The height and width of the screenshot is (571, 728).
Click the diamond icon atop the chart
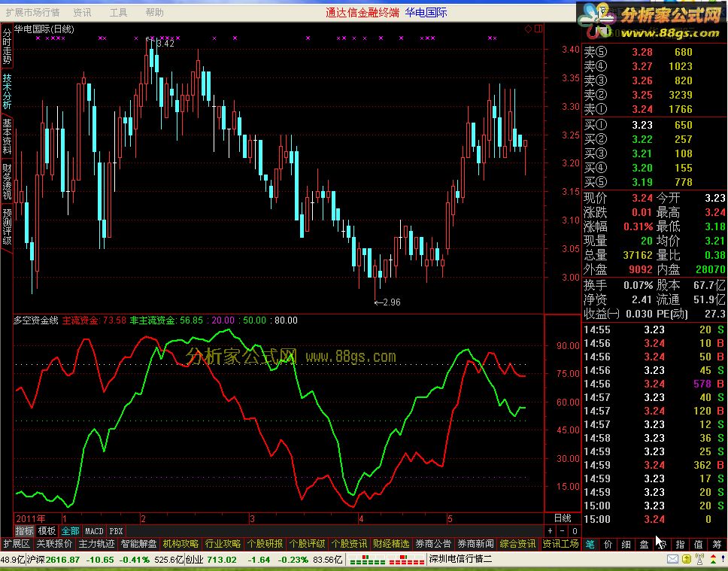point(529,29)
